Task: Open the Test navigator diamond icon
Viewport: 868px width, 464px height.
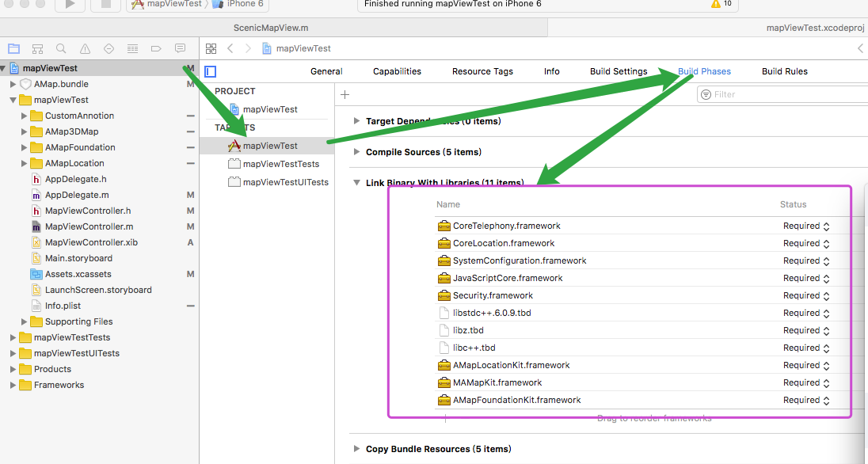Action: pyautogui.click(x=108, y=49)
